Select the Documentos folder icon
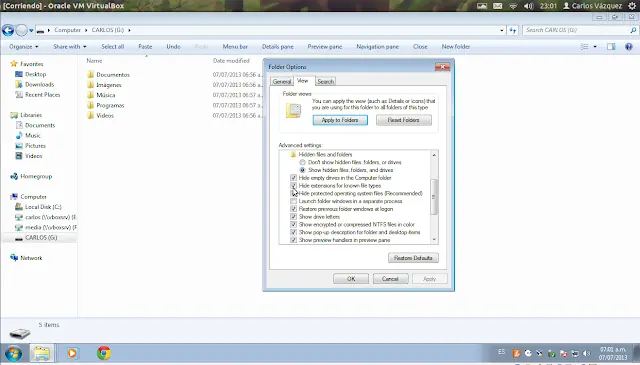The width and height of the screenshot is (640, 365). (91, 75)
